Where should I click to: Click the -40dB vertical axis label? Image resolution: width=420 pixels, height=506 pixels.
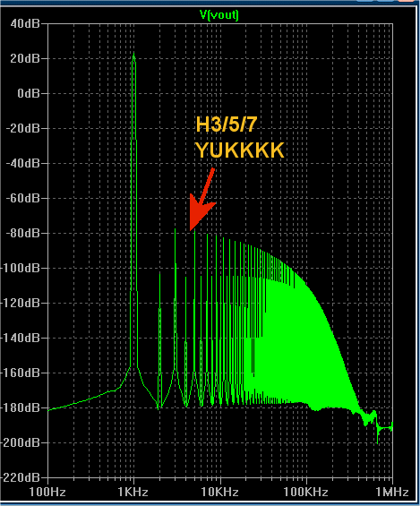click(x=22, y=163)
